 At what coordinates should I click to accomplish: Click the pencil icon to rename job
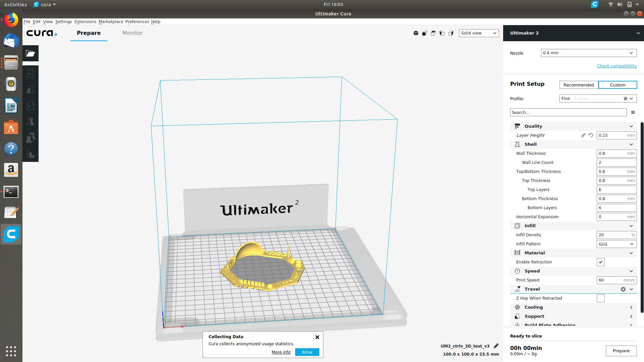496,346
